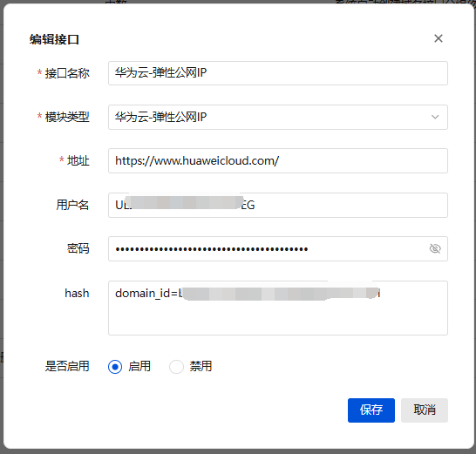Click the 模块类型 field label
The height and width of the screenshot is (454, 476).
pyautogui.click(x=67, y=117)
